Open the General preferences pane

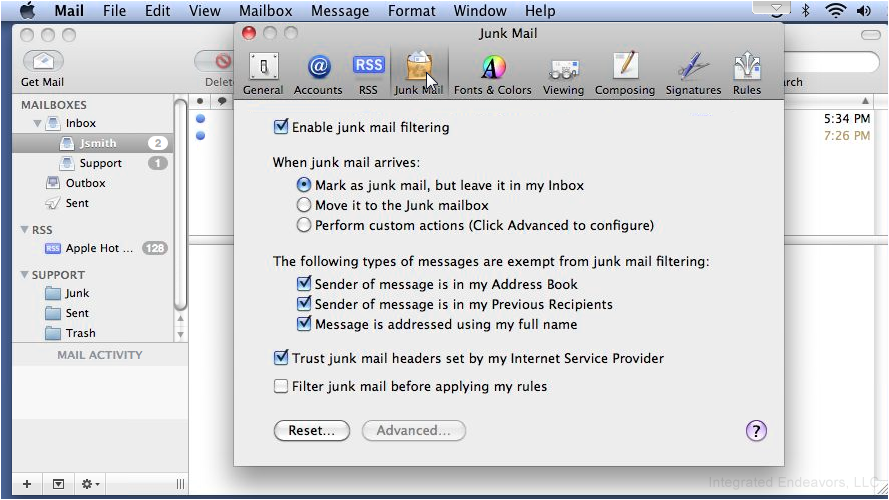click(263, 74)
